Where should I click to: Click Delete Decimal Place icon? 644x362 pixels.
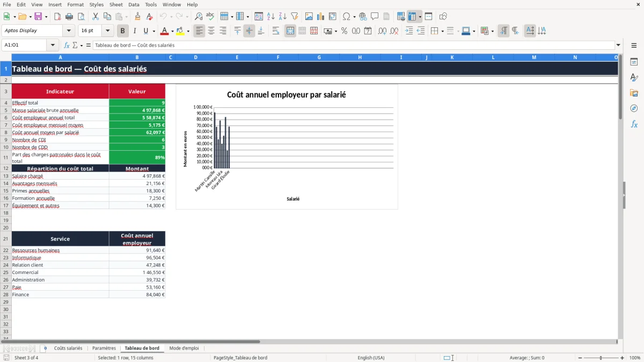tap(394, 31)
